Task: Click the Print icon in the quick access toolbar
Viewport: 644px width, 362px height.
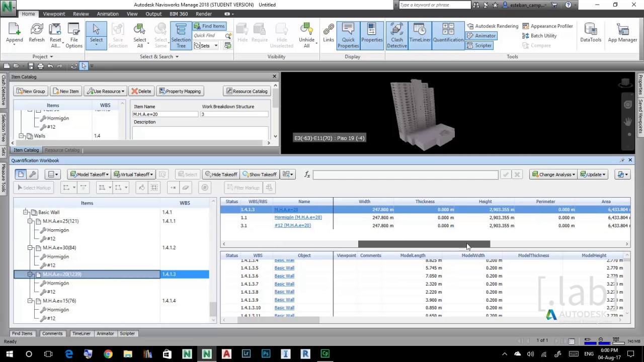Action: click(40, 66)
